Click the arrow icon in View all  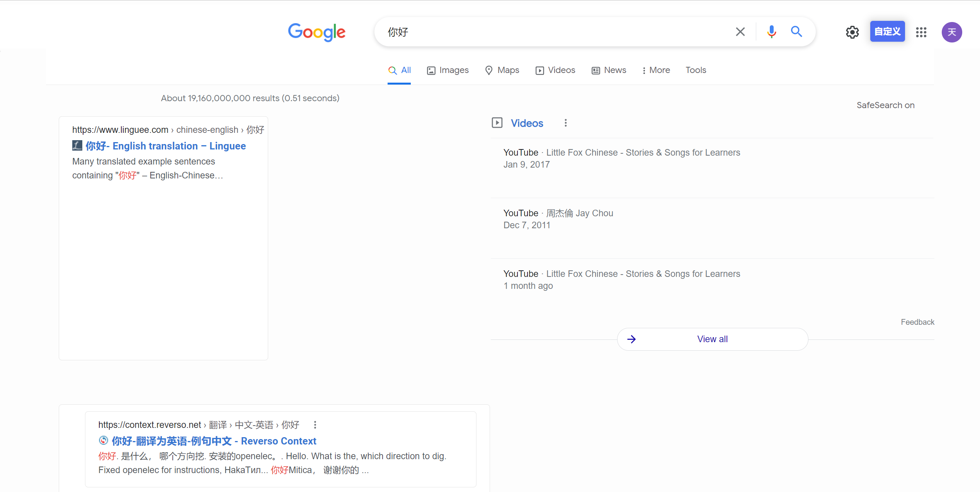pos(631,339)
